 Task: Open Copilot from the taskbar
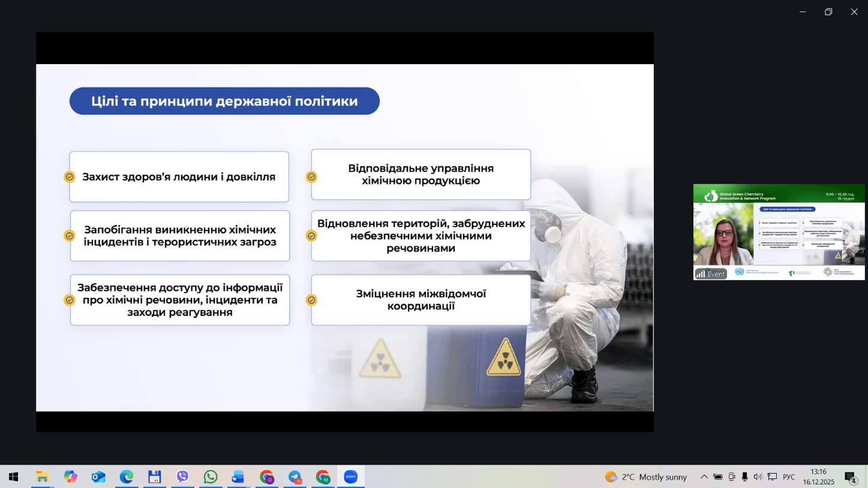pos(70,477)
